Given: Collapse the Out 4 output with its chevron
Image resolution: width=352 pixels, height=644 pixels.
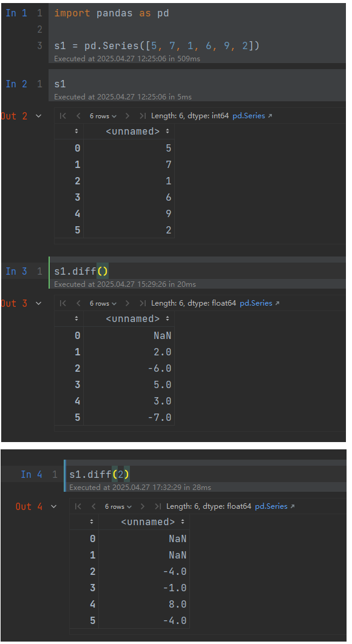Looking at the screenshot, I should click(53, 506).
